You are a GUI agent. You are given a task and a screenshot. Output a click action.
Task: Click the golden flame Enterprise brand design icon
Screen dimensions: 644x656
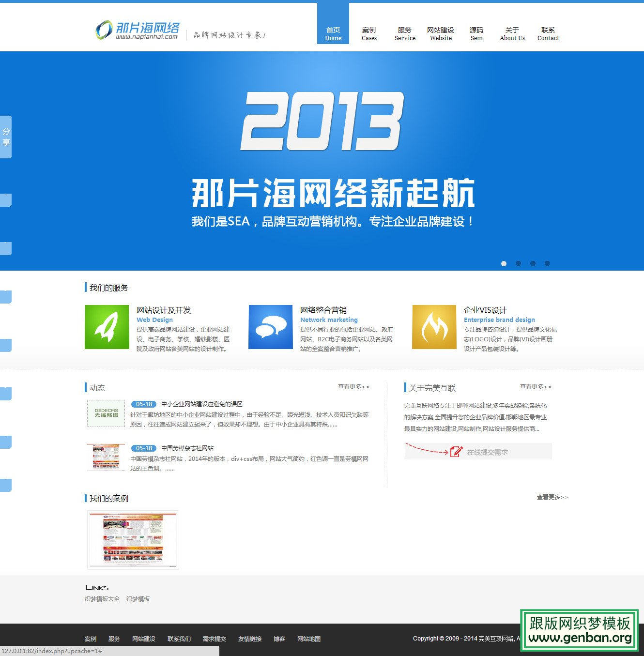pos(434,327)
